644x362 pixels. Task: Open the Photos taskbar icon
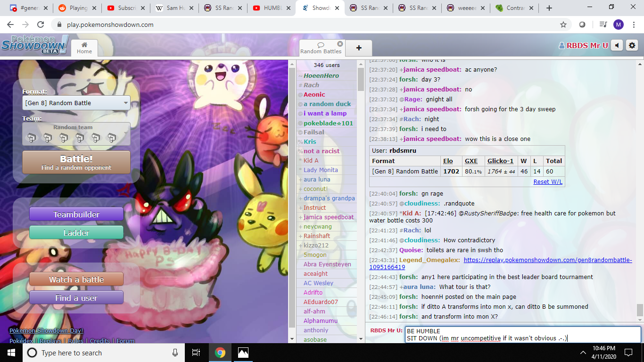click(243, 353)
